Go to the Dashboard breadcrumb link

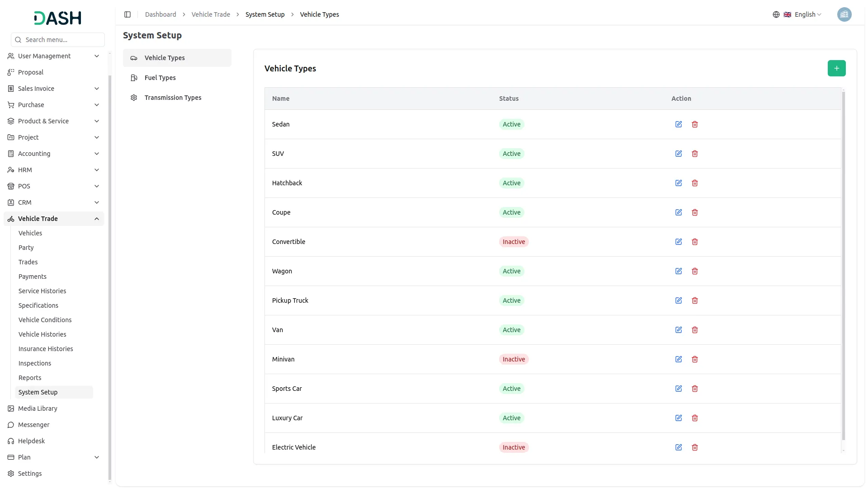[160, 14]
